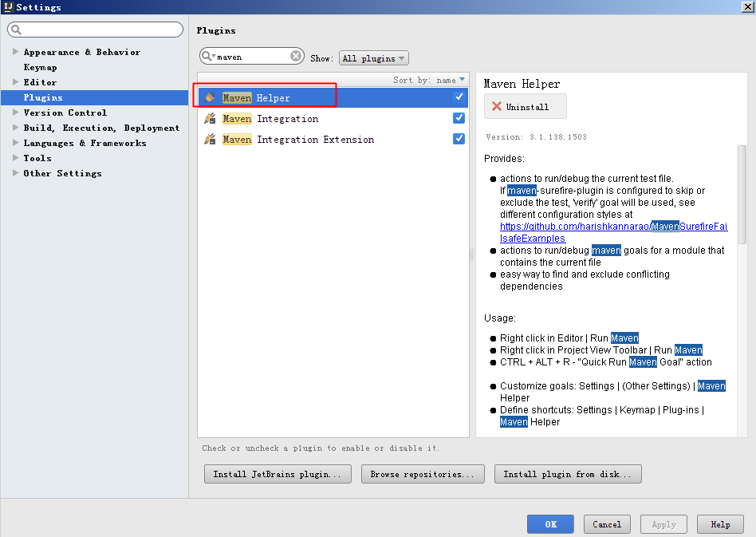This screenshot has height=537, width=756.
Task: Open the Show: All plugins dropdown
Action: (x=374, y=58)
